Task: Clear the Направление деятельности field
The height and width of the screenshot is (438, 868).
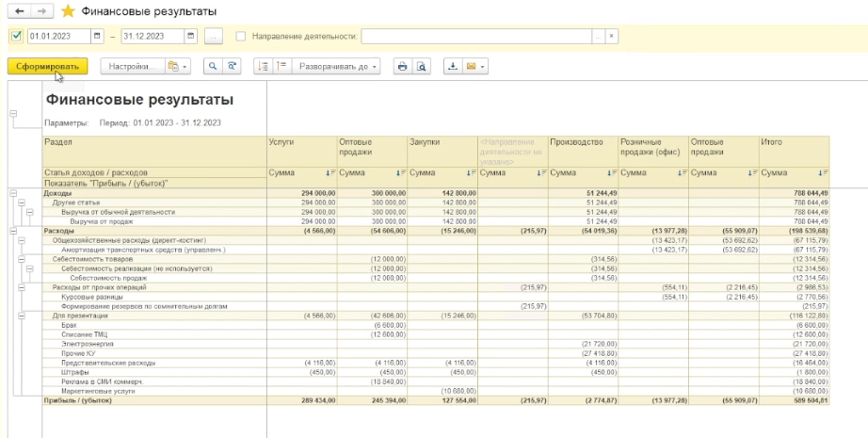Action: (x=611, y=37)
